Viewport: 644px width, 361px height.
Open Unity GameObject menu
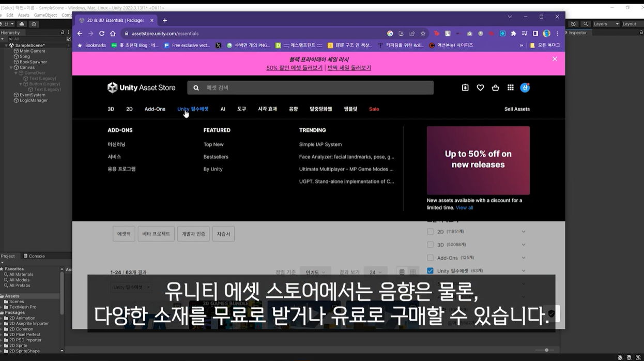point(45,15)
